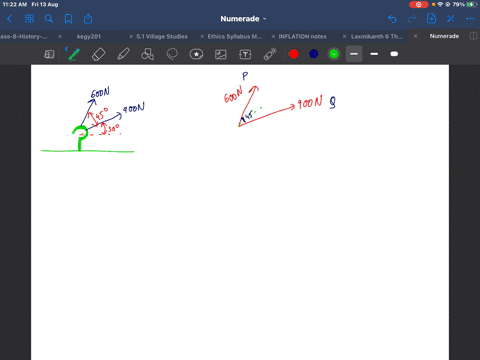This screenshot has height=360, width=480.
Task: Tap the screen recording indicator
Action: 418,5
